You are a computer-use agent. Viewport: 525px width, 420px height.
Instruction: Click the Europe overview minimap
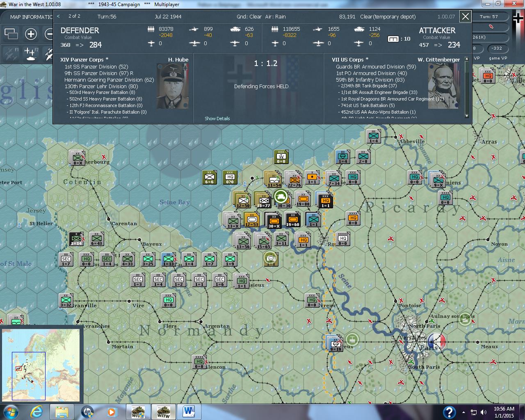tap(41, 365)
